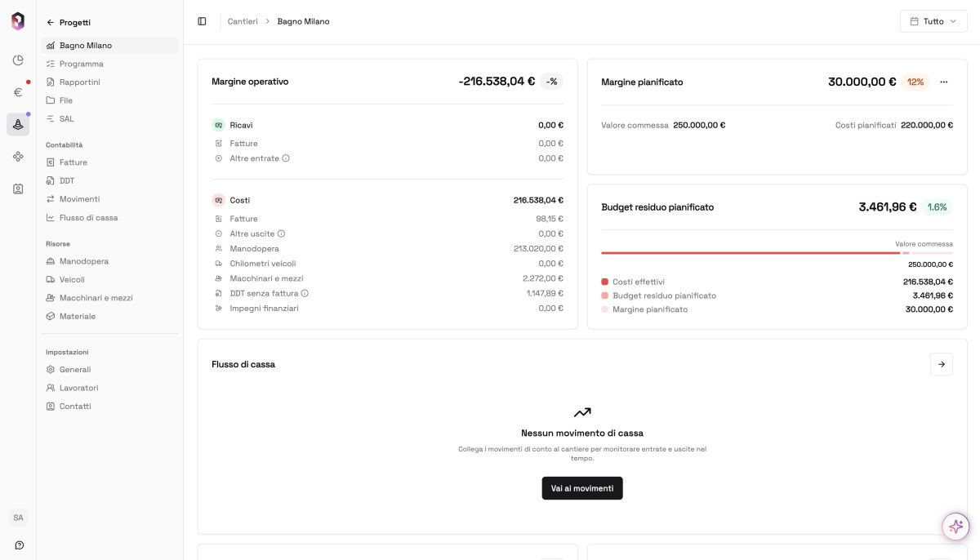Open the three-dots menu on Margine pianificato
The image size is (980, 560).
tap(944, 82)
